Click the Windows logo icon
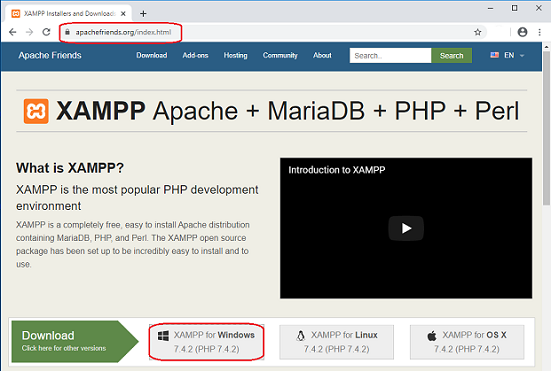Image resolution: width=551 pixels, height=371 pixels. coord(163,336)
